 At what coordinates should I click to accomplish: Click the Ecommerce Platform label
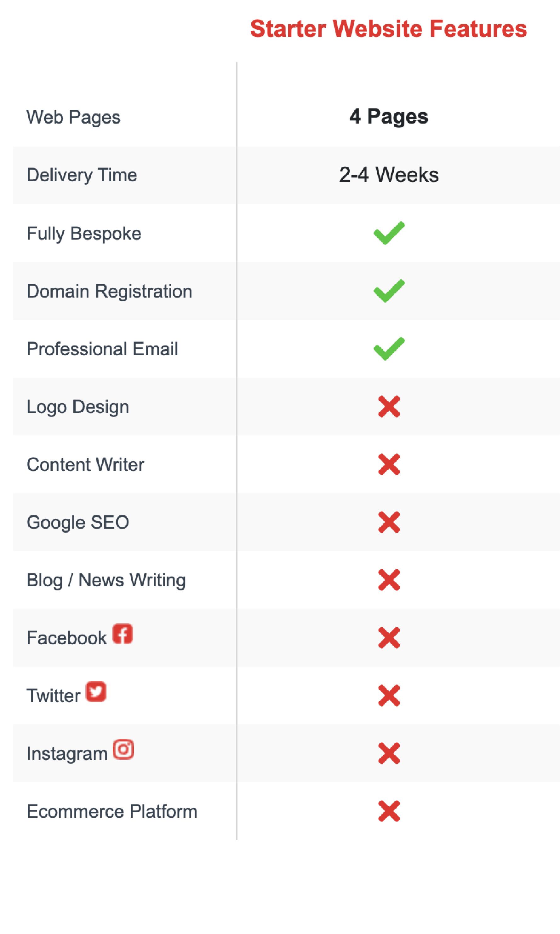(112, 811)
